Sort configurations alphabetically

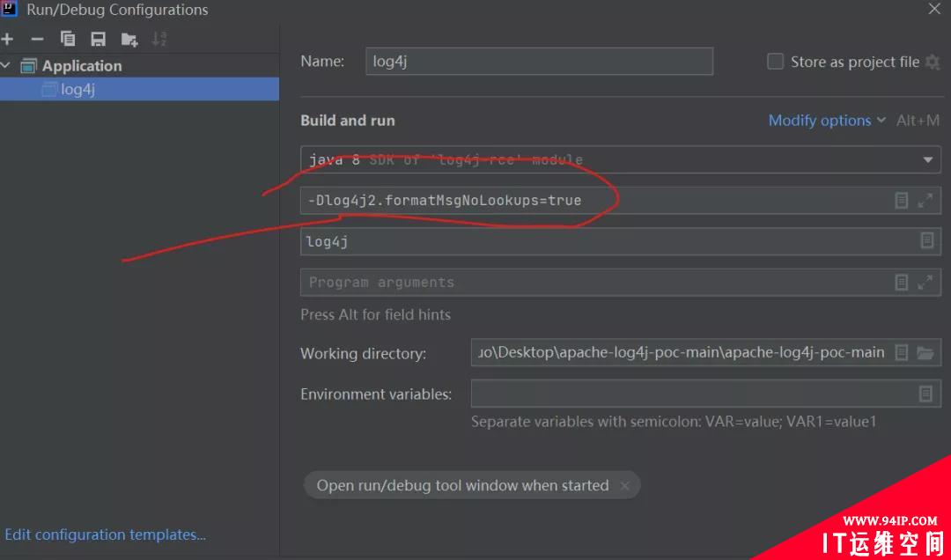158,39
